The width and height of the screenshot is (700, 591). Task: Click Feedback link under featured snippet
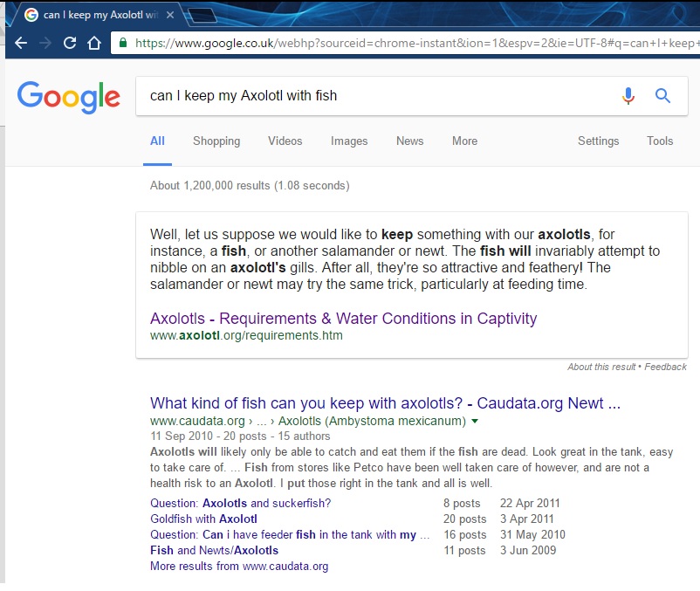665,367
